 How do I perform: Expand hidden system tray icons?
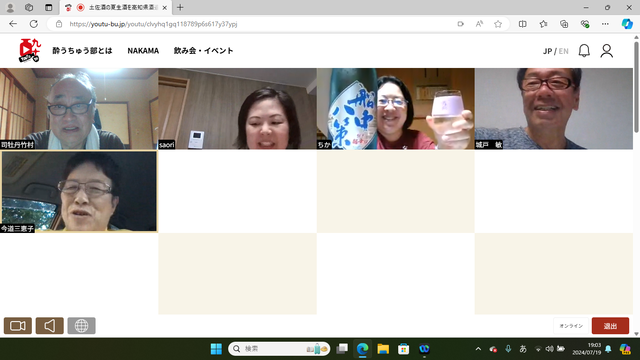[x=478, y=349]
